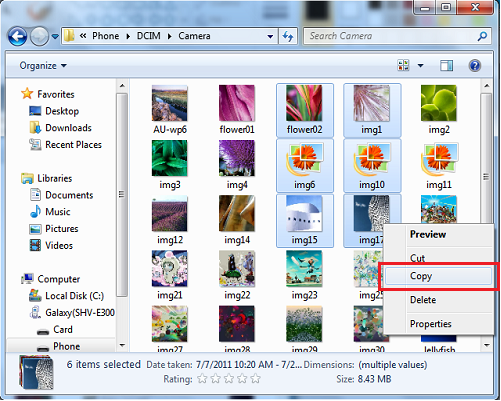Select DCIM in the address breadcrumb
The image size is (501, 401).
click(148, 36)
